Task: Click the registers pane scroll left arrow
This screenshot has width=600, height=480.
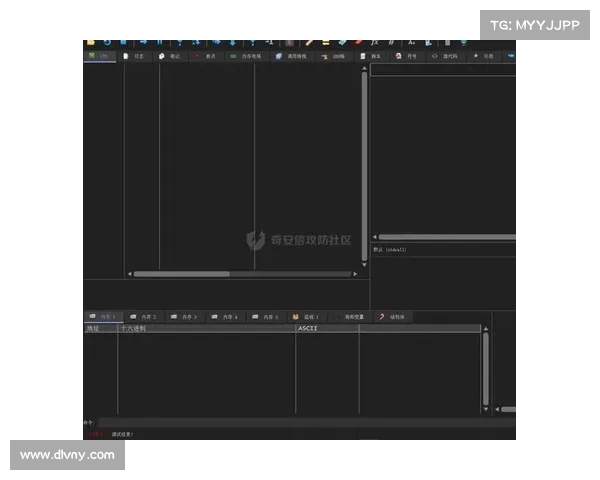Action: coord(375,237)
